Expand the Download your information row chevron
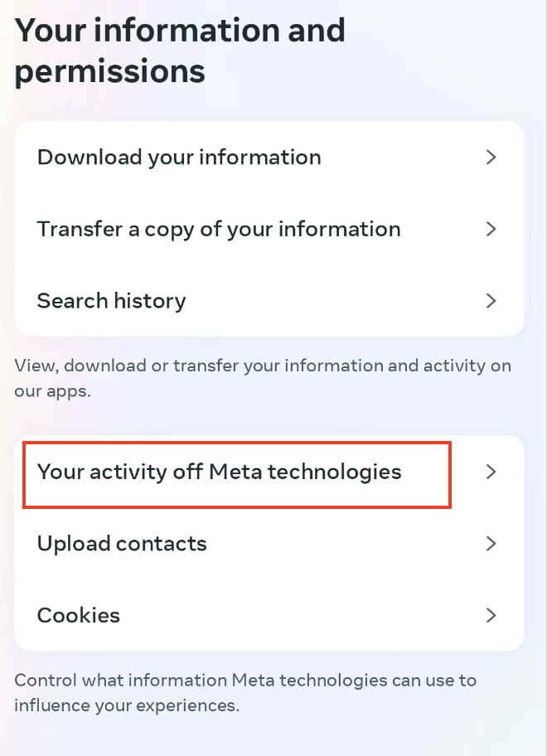The image size is (547, 756). [491, 157]
